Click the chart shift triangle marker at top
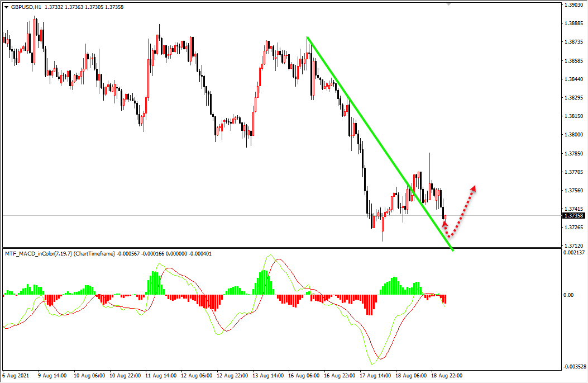588x383 pixels. click(x=448, y=4)
